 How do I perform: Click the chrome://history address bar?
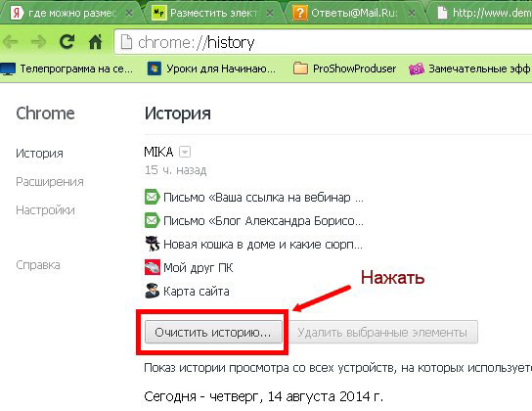[323, 42]
